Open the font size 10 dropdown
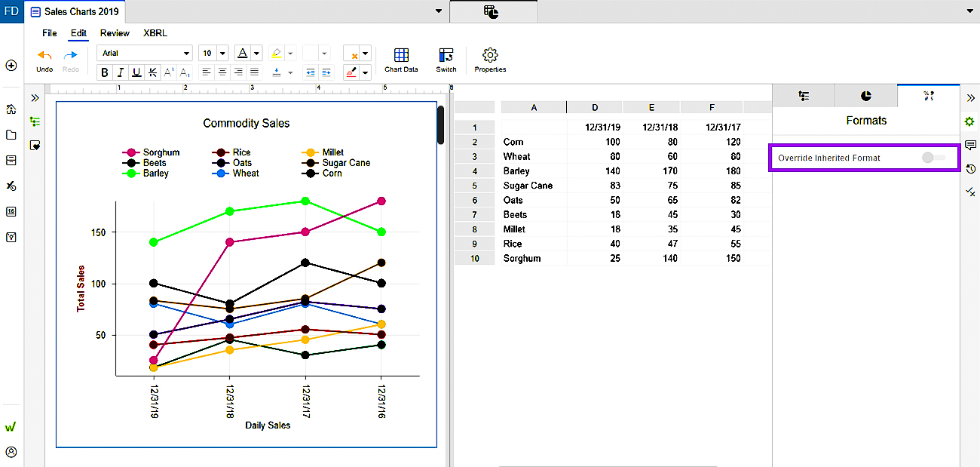This screenshot has width=980, height=467. [222, 53]
